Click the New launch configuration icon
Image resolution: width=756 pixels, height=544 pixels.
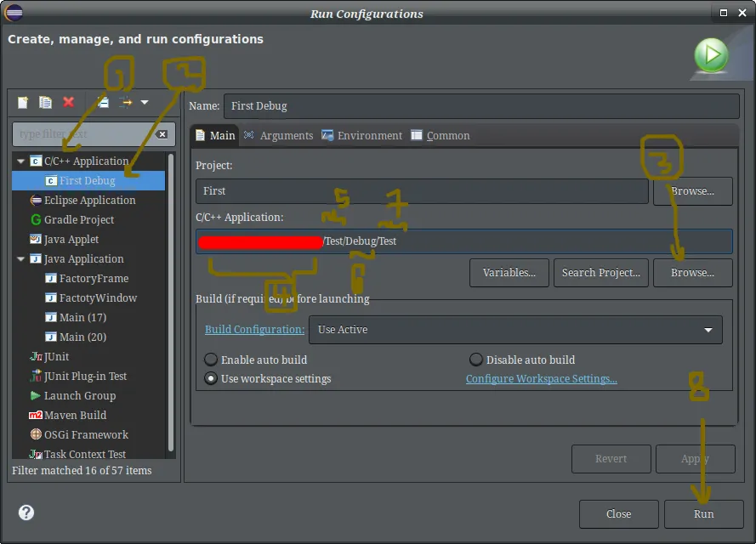click(x=23, y=102)
